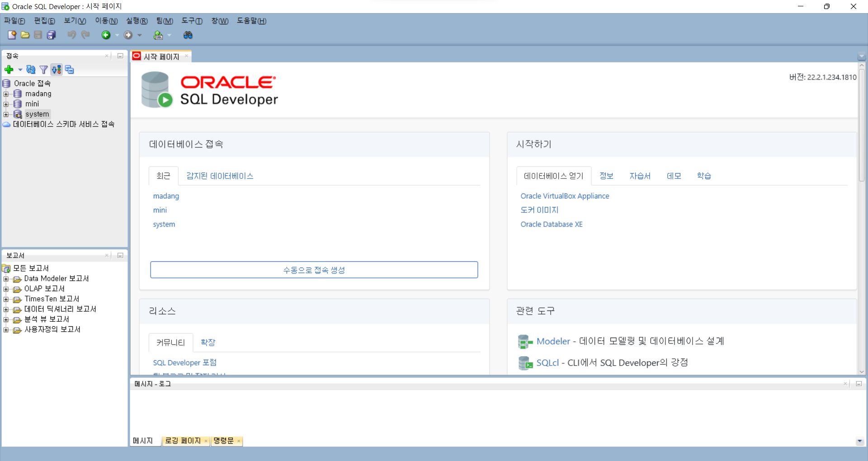Click the madang database icon in tree
The height and width of the screenshot is (461, 868).
18,94
